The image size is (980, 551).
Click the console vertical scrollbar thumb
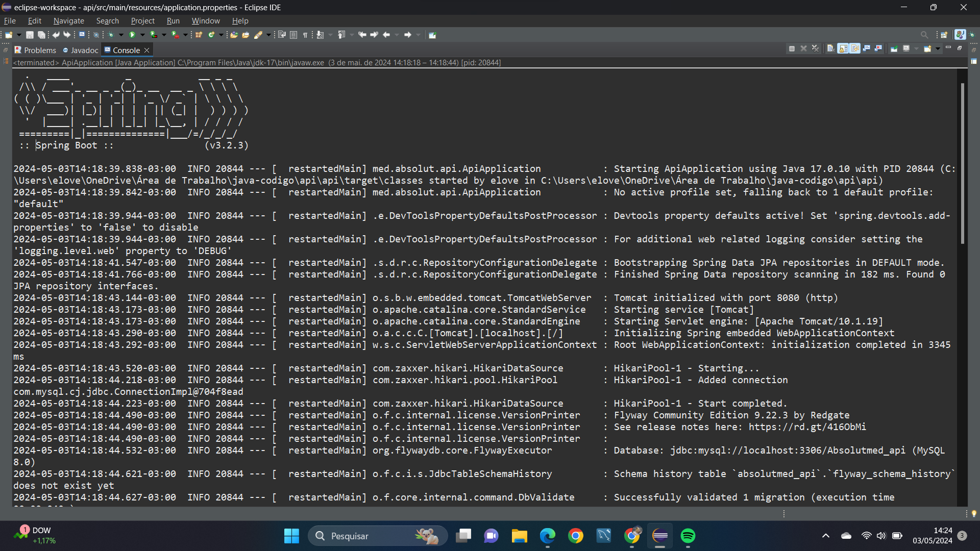[x=963, y=163]
